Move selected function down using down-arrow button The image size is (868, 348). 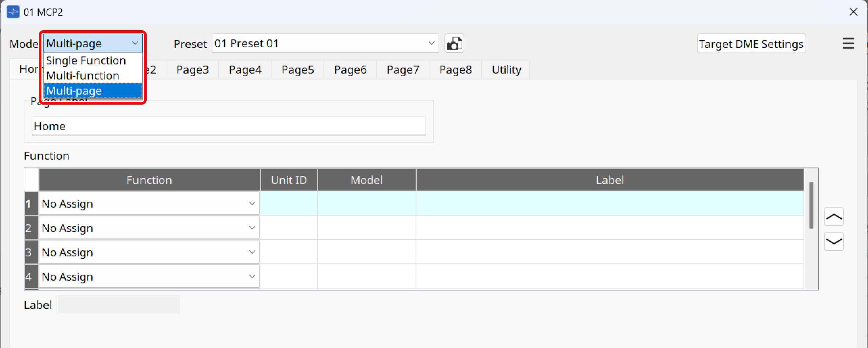pyautogui.click(x=833, y=242)
